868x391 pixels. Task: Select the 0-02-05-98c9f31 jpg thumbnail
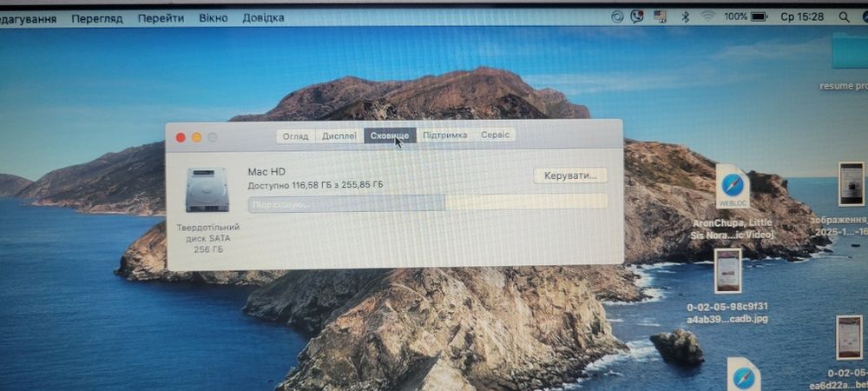pyautogui.click(x=727, y=271)
